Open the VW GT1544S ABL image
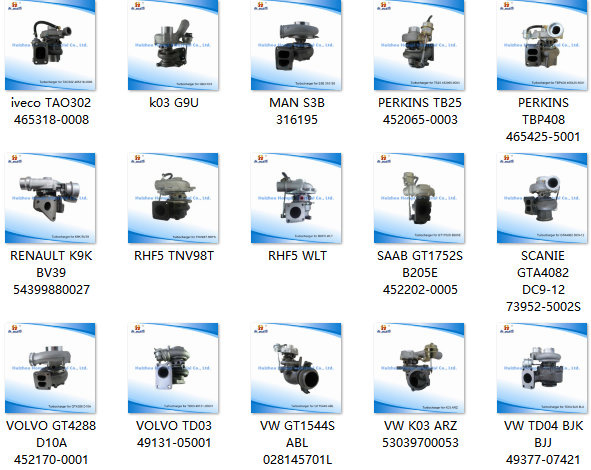Image resolution: width=591 pixels, height=470 pixels. pyautogui.click(x=296, y=368)
